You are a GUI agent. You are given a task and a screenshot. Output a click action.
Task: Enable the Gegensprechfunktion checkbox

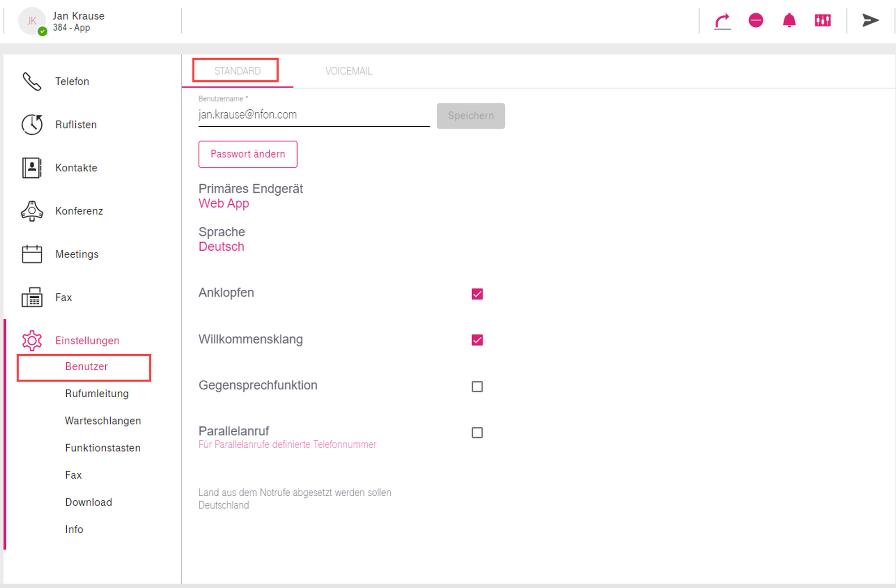(x=477, y=386)
